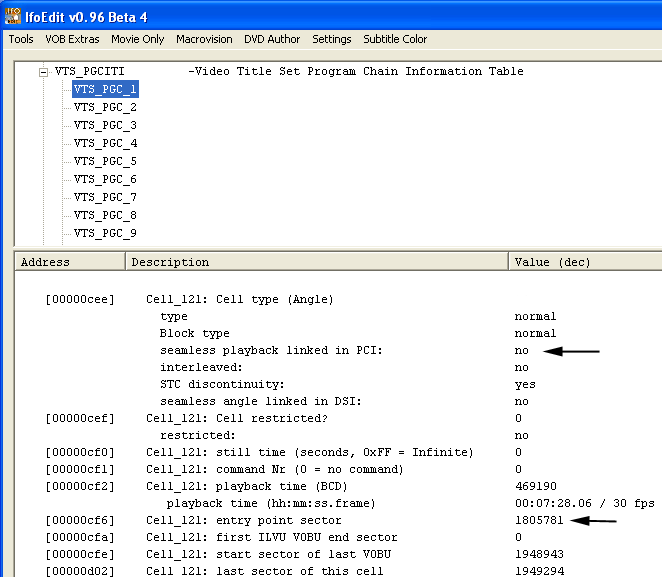This screenshot has height=577, width=662.
Task: Click the Description column header
Action: point(316,262)
